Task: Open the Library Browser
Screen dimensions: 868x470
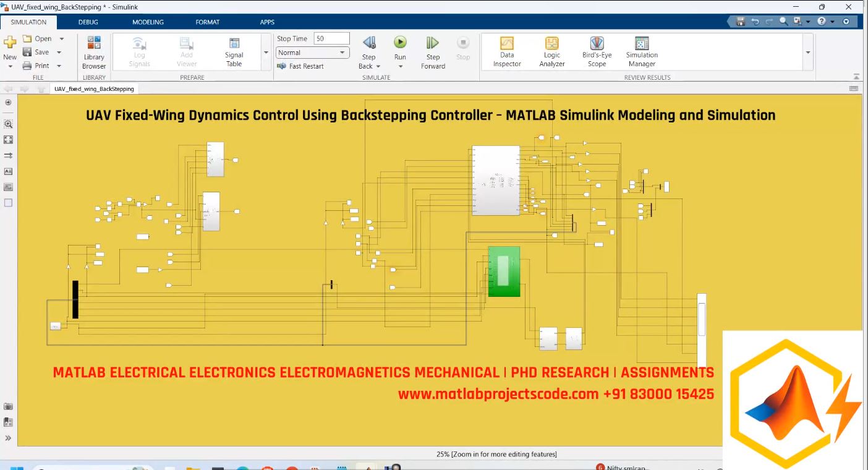Action: (93, 52)
